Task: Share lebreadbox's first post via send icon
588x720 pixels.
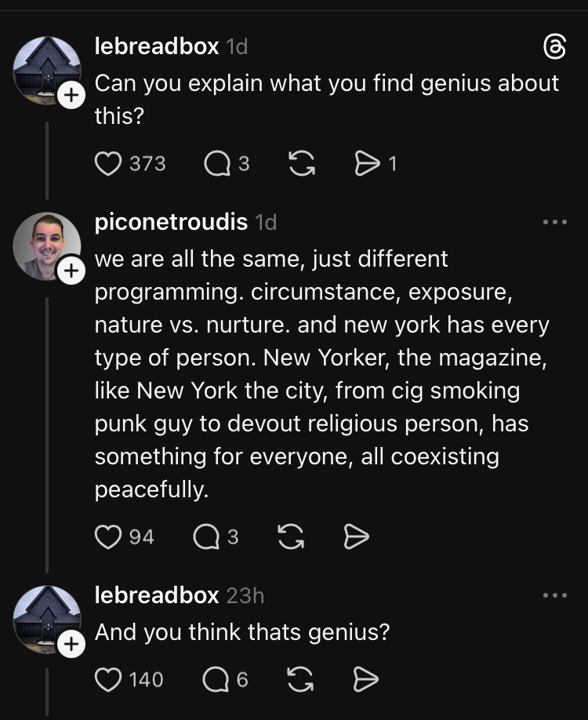Action: [365, 163]
